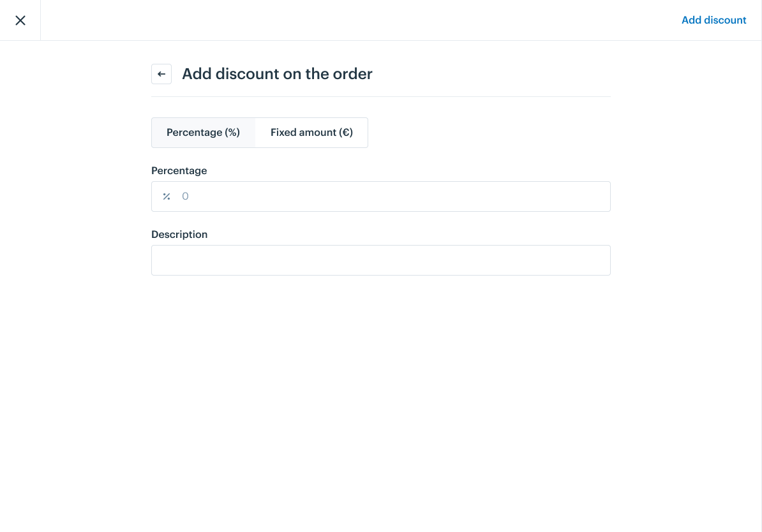Viewport: 762px width, 532px height.
Task: Close the discount dialog with the X icon
Action: (x=20, y=20)
